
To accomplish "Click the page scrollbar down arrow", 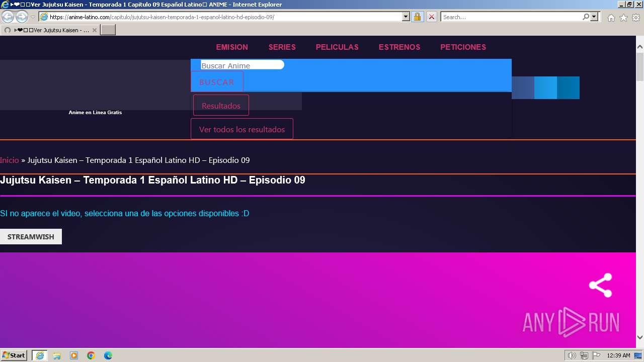I will click(x=640, y=337).
